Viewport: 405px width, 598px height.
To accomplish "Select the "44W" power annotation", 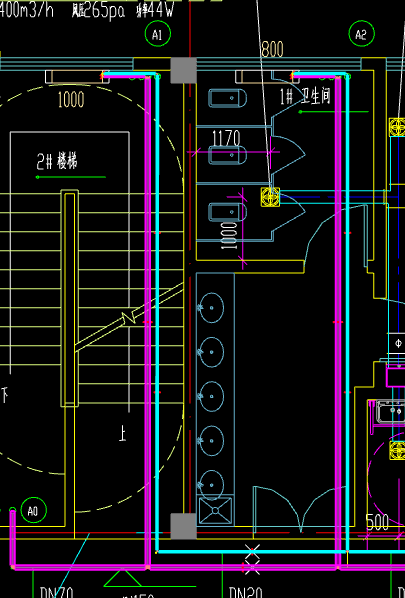I will [160, 10].
